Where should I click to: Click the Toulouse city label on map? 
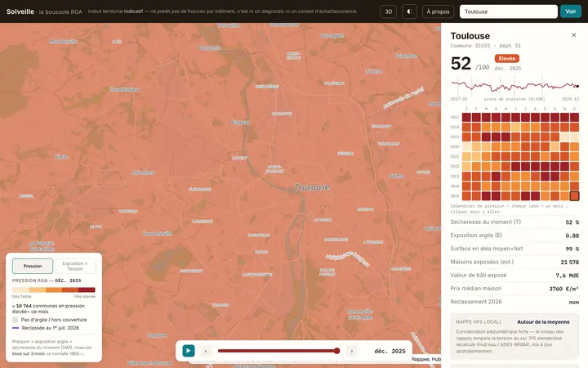[x=312, y=187]
